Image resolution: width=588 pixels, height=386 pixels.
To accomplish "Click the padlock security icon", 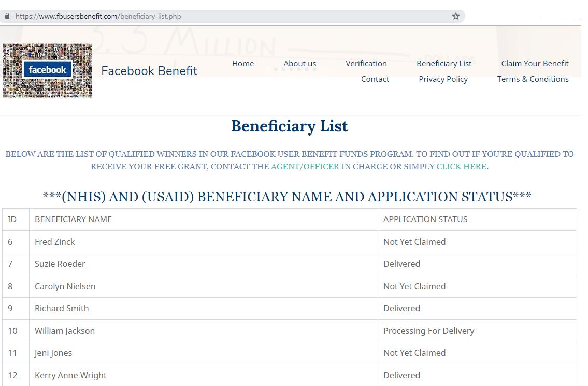I will pos(7,16).
